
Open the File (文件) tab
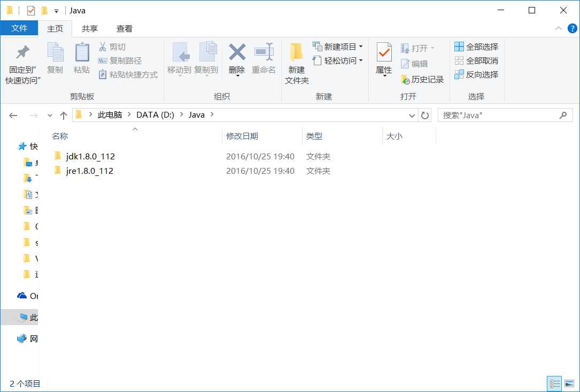tap(19, 28)
